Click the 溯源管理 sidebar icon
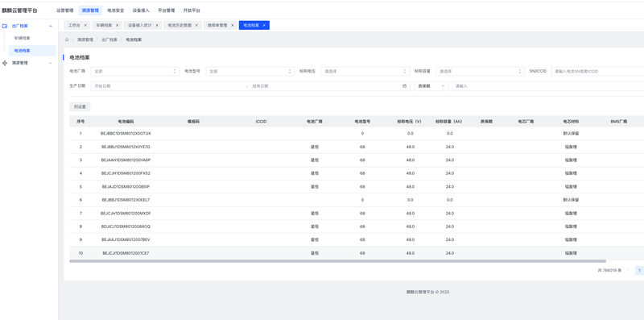Image resolution: width=644 pixels, height=320 pixels. (5, 63)
